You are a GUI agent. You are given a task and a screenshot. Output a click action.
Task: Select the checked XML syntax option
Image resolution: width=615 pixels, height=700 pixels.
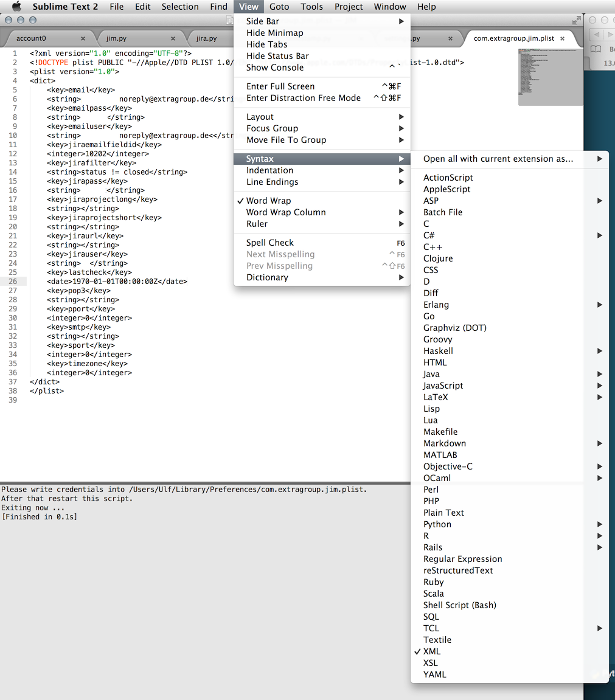432,651
